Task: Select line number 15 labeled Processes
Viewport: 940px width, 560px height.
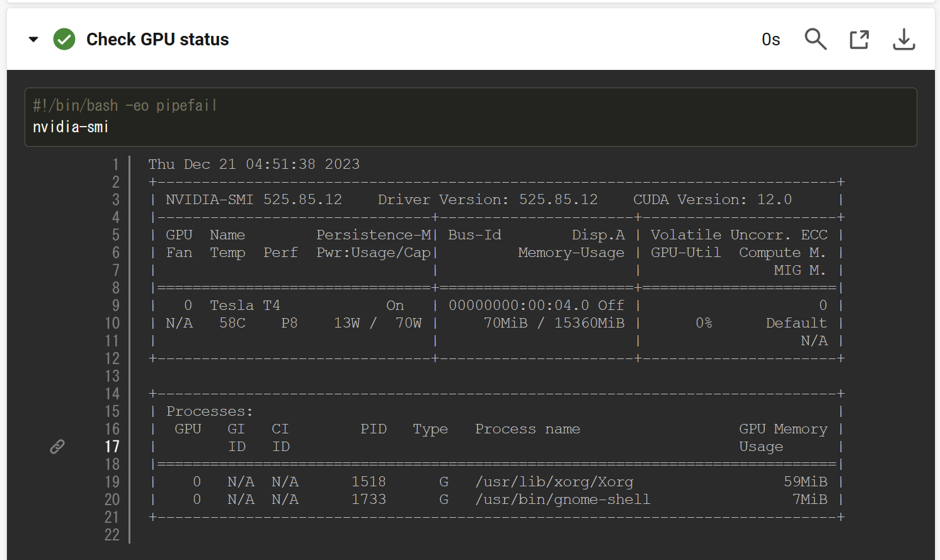Action: click(x=112, y=411)
